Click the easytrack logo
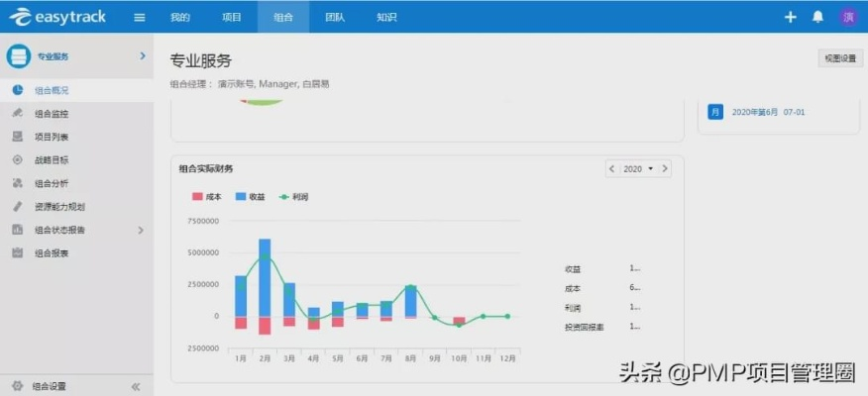 point(57,17)
